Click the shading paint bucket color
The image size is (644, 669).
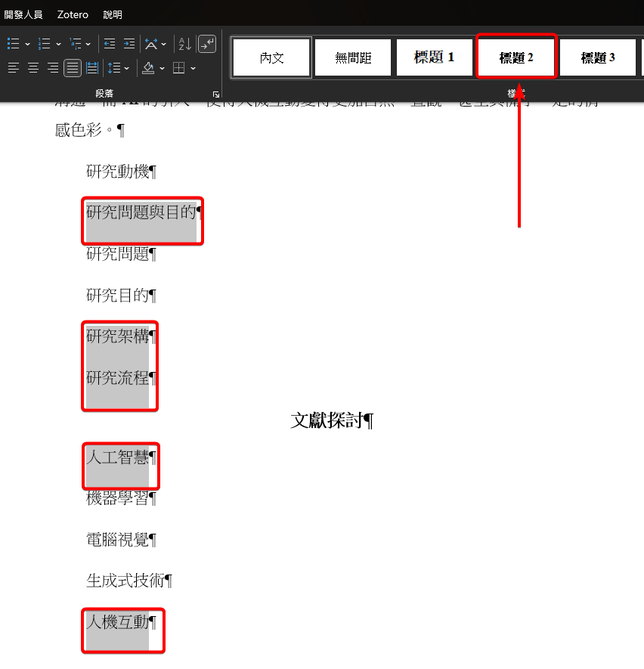(x=147, y=68)
